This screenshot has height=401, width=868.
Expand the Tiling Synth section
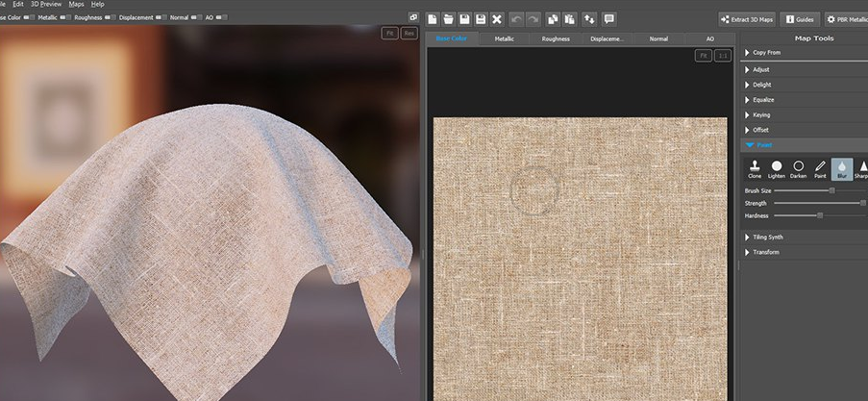coord(767,237)
